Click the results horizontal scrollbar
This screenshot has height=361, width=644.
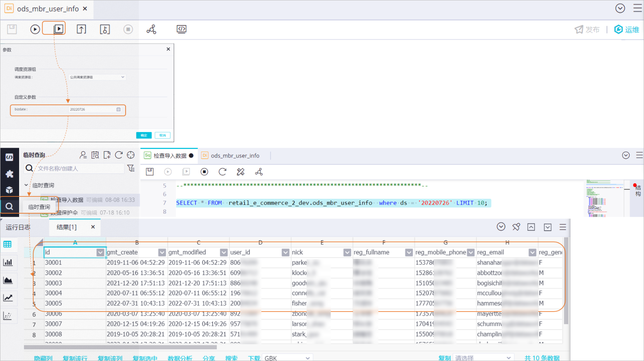[x=120, y=347]
